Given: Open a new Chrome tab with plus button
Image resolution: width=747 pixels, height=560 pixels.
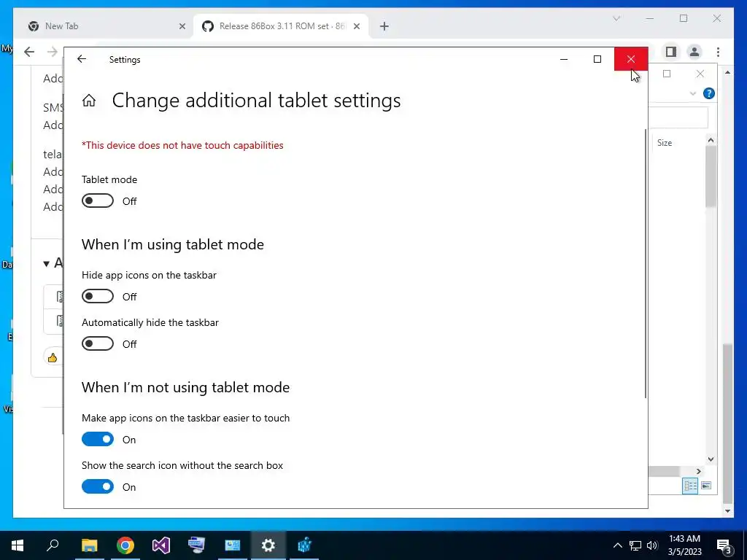Looking at the screenshot, I should point(384,26).
